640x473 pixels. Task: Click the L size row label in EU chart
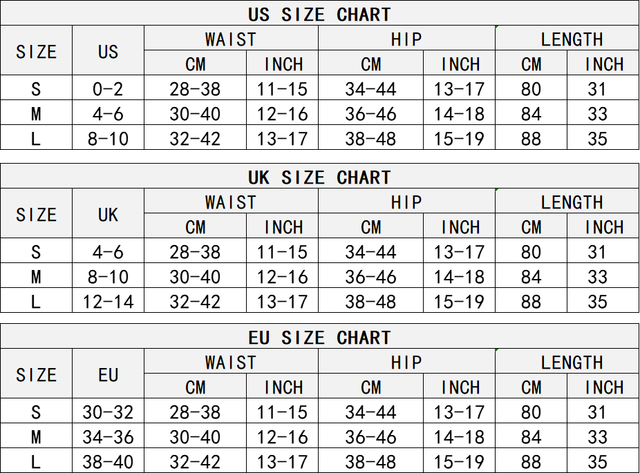36,460
